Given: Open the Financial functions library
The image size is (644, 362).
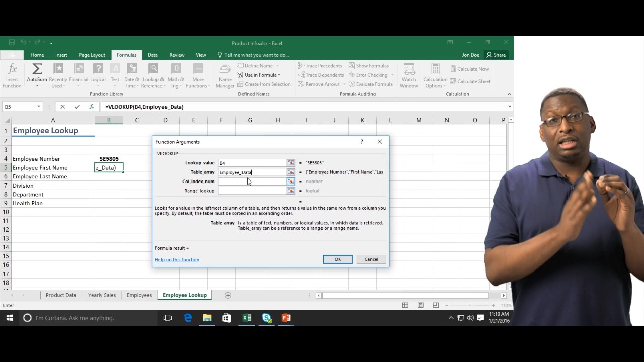Looking at the screenshot, I should tap(78, 75).
